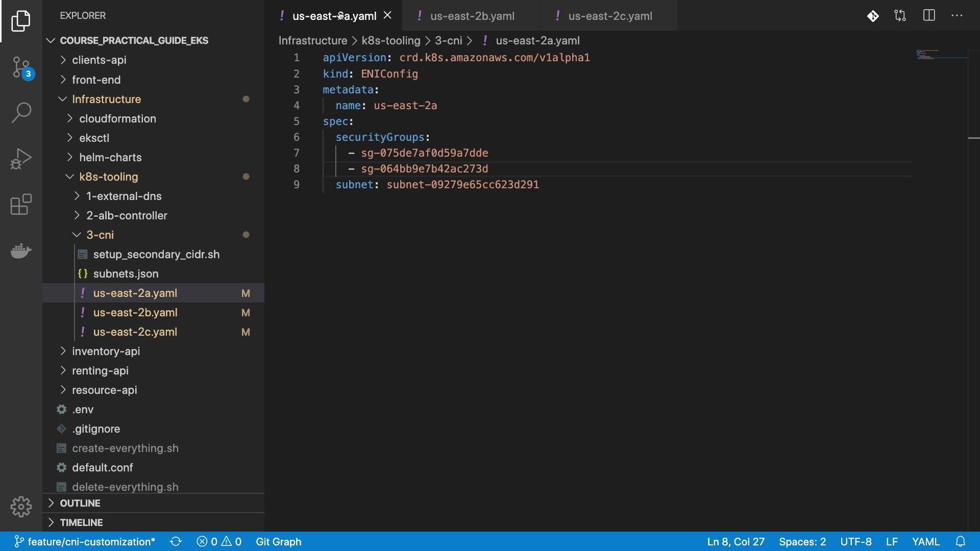Click the Synchronize Changes status icon
Screen dimensions: 980x551
[176, 541]
